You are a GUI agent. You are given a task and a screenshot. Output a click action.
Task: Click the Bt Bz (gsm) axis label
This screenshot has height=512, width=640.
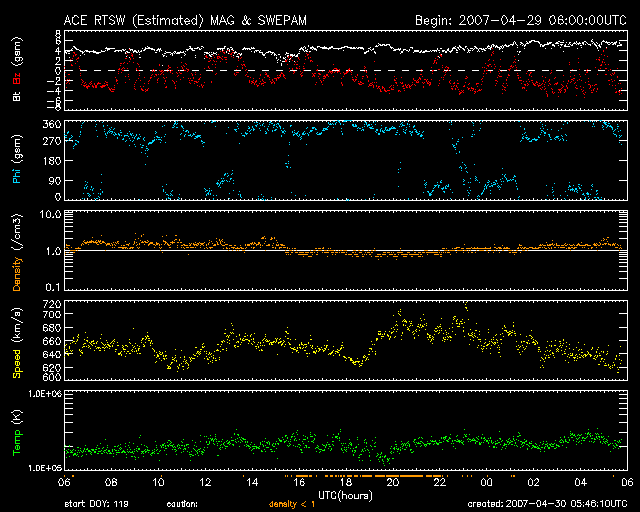[17, 69]
